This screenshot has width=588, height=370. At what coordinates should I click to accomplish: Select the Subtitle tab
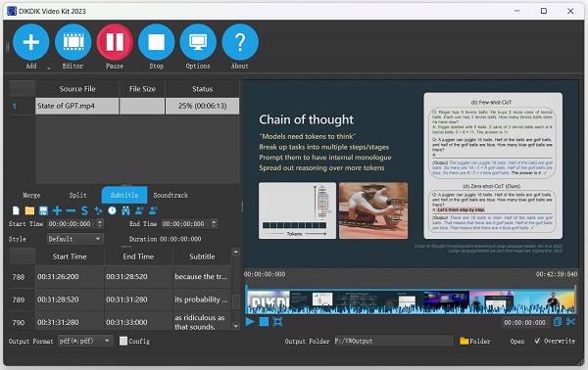(124, 195)
